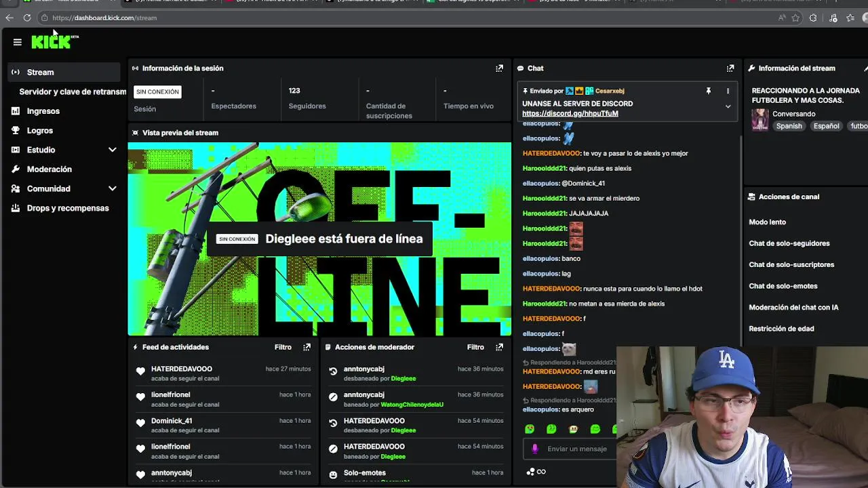The image size is (868, 488).
Task: Click Diegleee link under first anntonycabj action
Action: coord(403,379)
